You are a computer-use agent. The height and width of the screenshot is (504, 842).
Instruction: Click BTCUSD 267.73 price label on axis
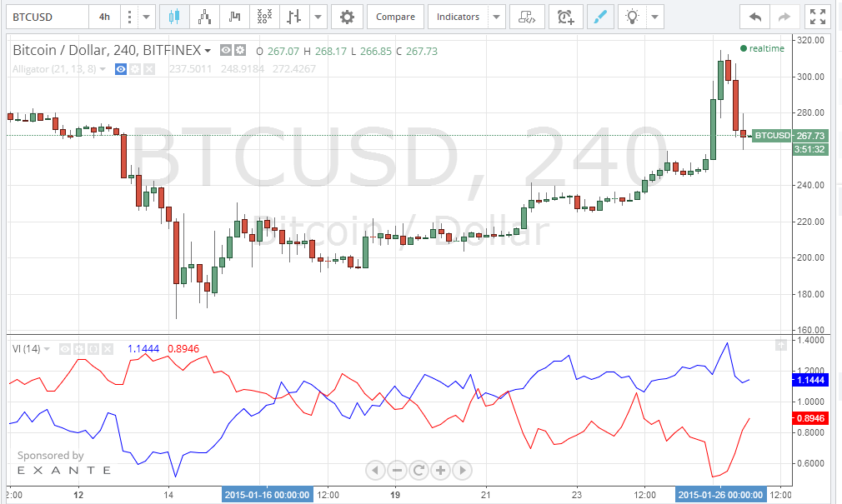click(789, 135)
